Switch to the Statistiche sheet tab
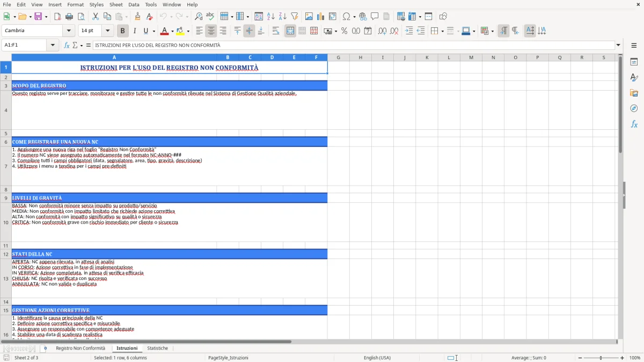Viewport: 644px width, 362px height. tap(158, 348)
